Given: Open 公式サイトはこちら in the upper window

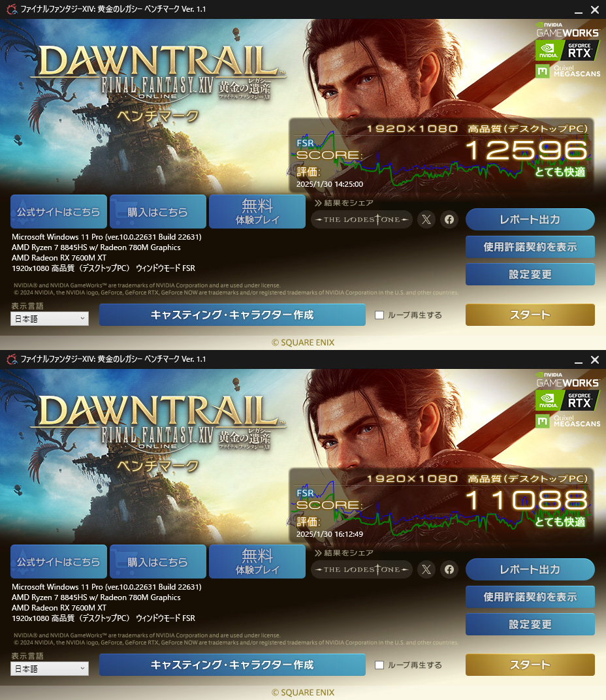Looking at the screenshot, I should coord(59,212).
